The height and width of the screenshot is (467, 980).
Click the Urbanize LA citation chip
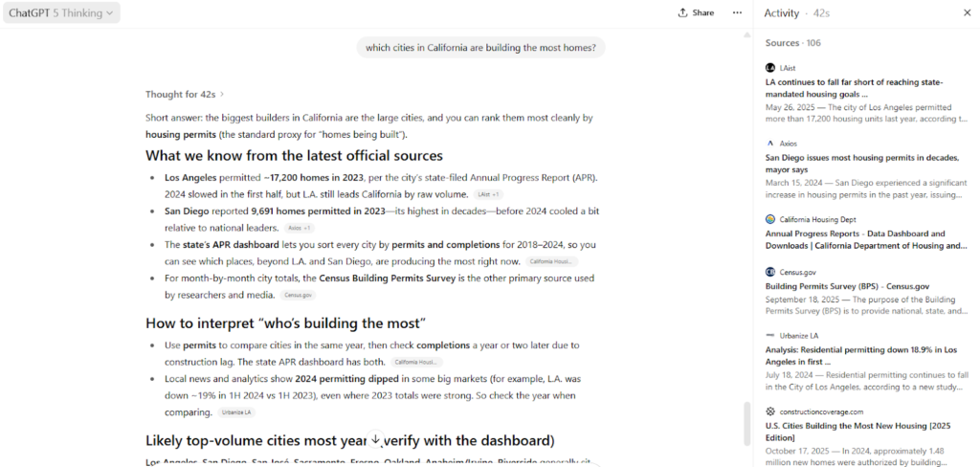click(x=237, y=412)
